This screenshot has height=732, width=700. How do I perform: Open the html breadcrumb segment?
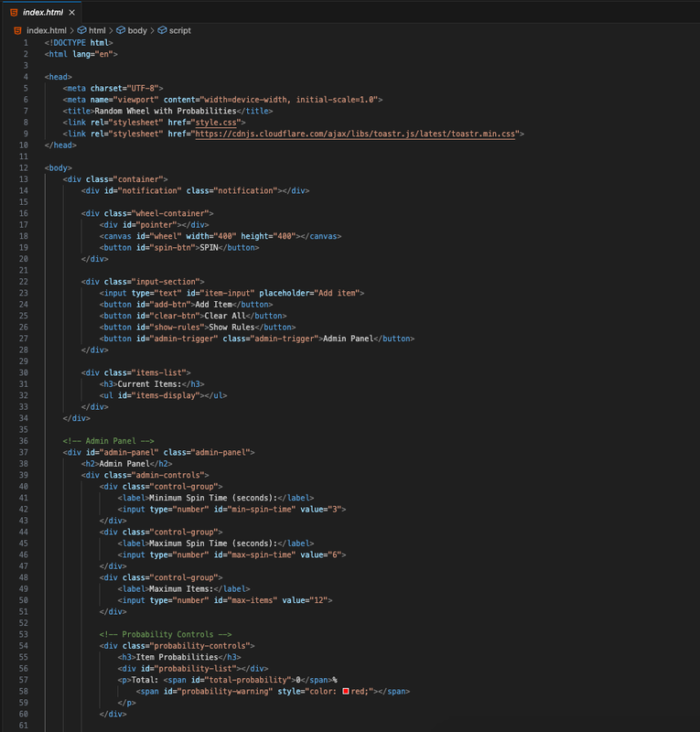[x=97, y=30]
